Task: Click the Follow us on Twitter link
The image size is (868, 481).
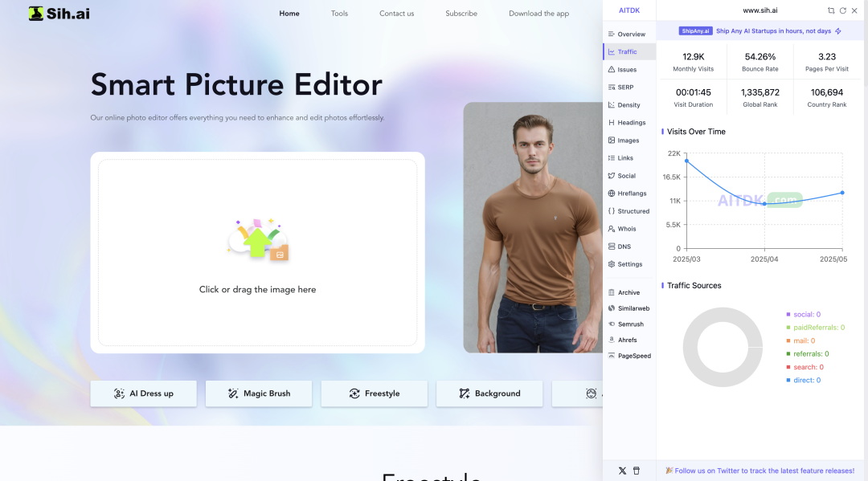Action: tap(759, 471)
